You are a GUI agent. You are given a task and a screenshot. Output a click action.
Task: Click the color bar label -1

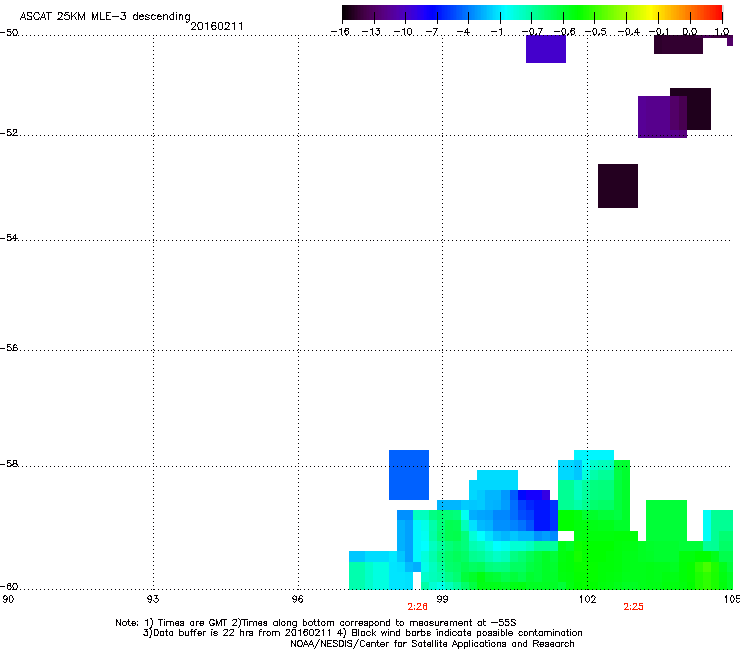496,32
